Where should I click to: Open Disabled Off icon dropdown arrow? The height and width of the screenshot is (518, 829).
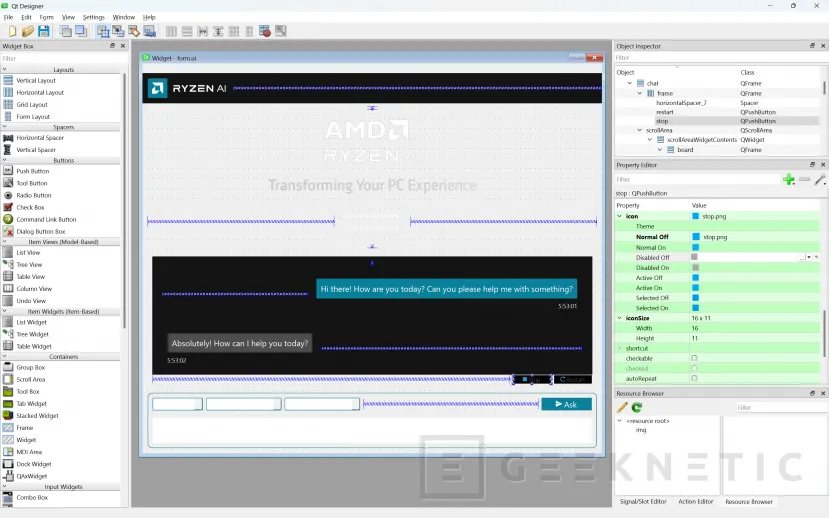click(809, 257)
